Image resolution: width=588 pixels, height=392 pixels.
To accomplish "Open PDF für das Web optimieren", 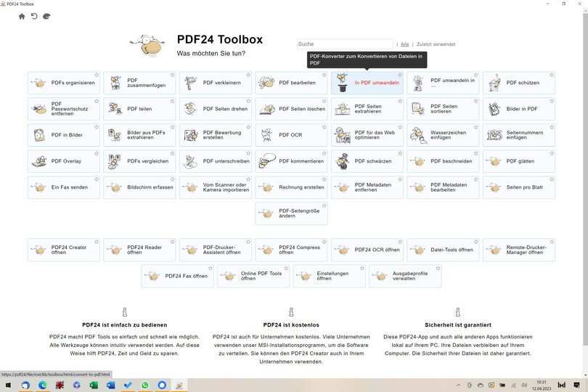I will point(367,135).
